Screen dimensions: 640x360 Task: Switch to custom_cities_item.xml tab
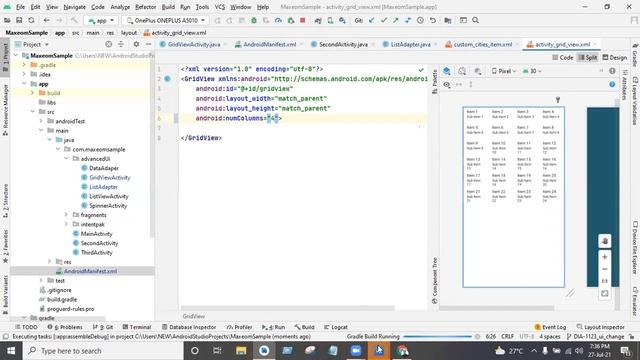pos(482,44)
